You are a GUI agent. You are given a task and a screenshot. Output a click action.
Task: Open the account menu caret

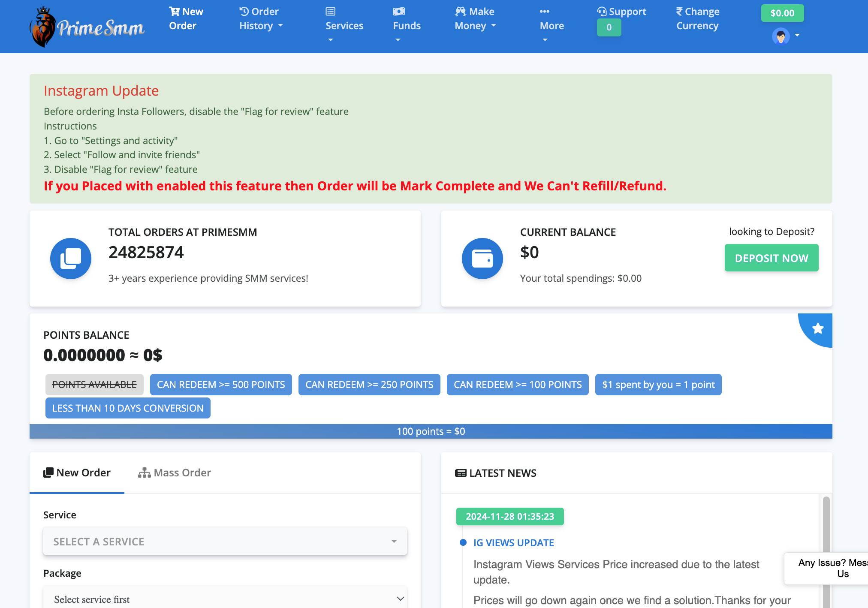point(797,35)
